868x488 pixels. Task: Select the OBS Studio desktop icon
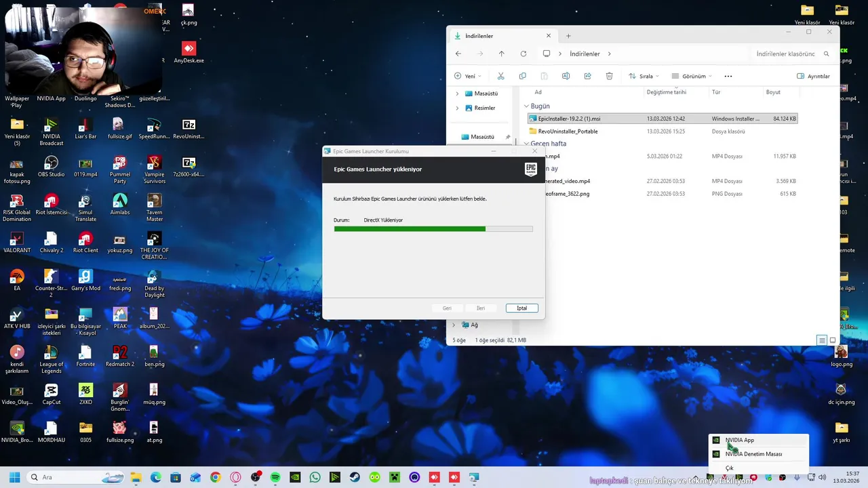[x=52, y=167]
